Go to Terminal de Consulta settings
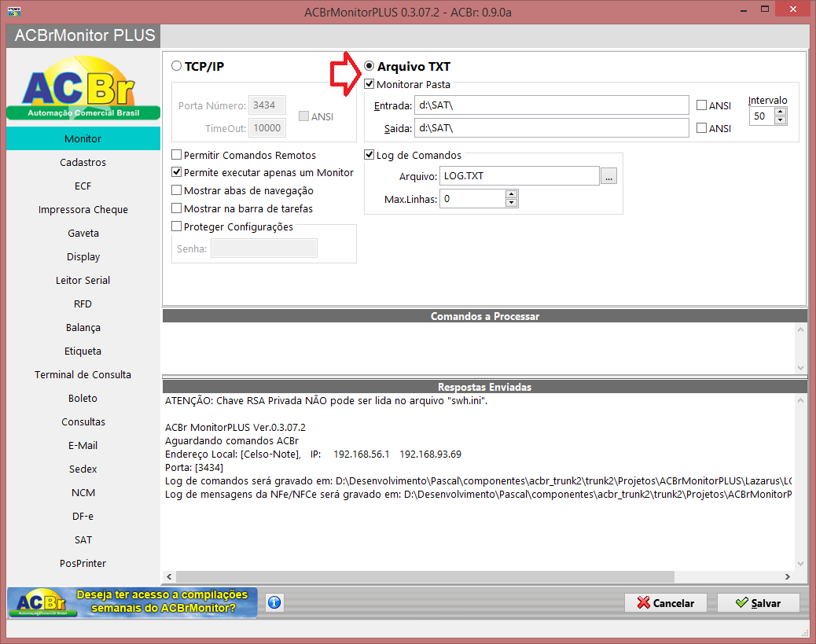Screen dimensions: 816x644 click(83, 374)
